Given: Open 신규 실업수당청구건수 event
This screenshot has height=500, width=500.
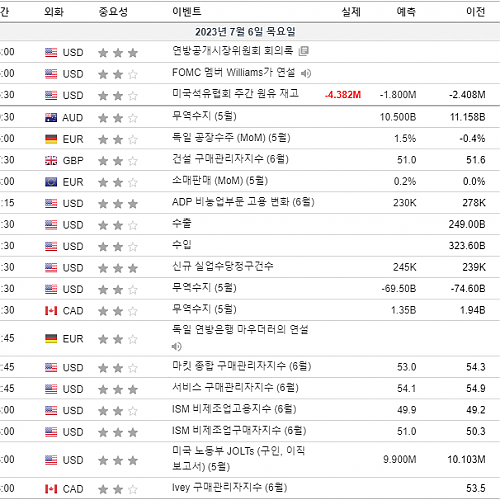Looking at the screenshot, I should 222,266.
